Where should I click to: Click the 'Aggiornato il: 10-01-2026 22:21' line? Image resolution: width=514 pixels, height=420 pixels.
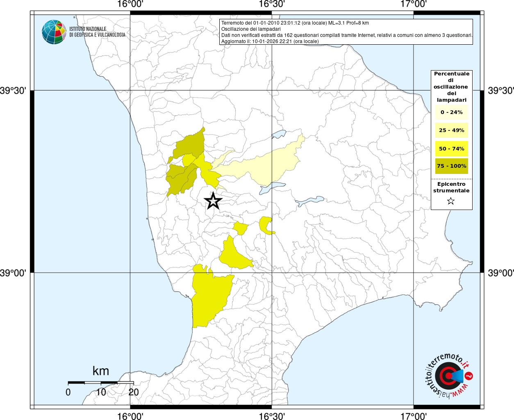[270, 41]
